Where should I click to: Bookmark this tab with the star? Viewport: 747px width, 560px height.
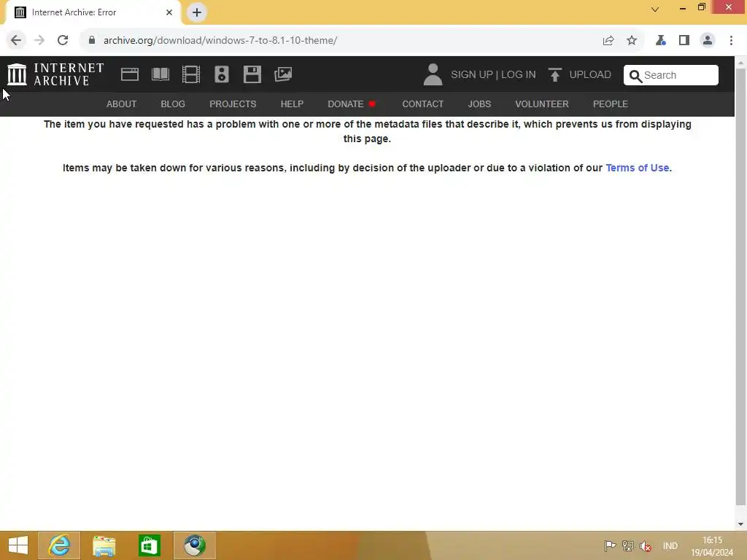(632, 41)
